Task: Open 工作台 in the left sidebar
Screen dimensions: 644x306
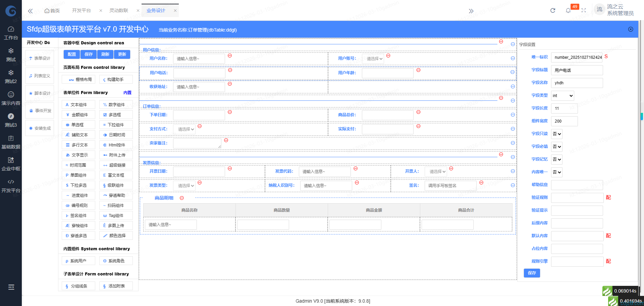Action: (x=11, y=33)
